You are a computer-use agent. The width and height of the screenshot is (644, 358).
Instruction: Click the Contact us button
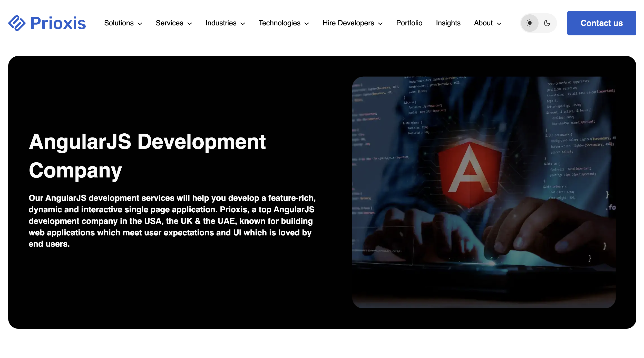601,23
